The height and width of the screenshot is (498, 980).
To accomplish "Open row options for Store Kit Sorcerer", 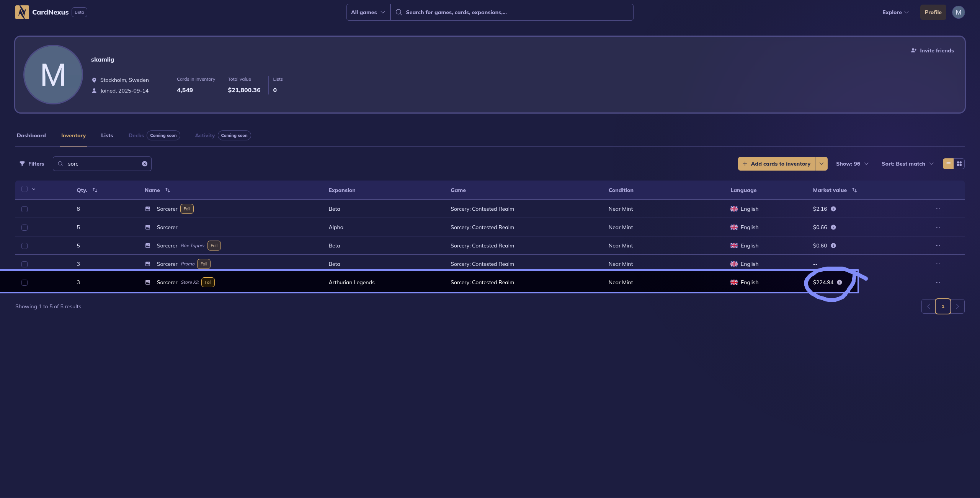I will coord(938,282).
